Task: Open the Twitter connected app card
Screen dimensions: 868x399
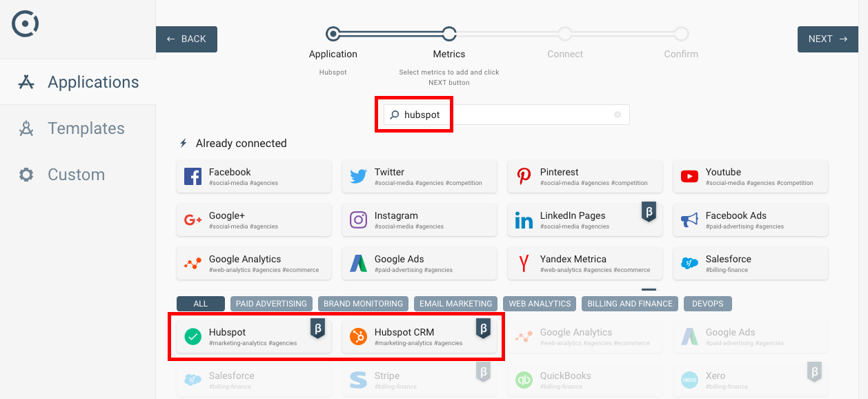Action: click(420, 177)
